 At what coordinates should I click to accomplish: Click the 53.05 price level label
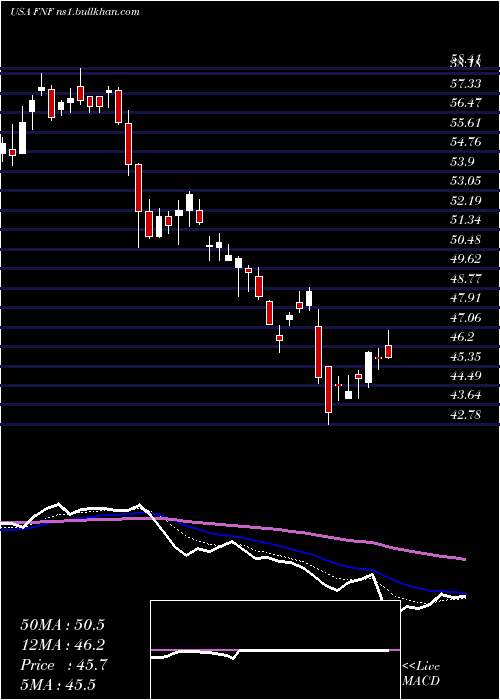(466, 181)
